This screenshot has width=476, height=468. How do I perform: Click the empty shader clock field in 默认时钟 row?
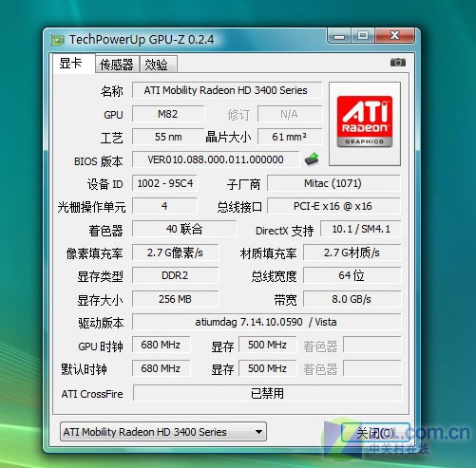coord(372,368)
